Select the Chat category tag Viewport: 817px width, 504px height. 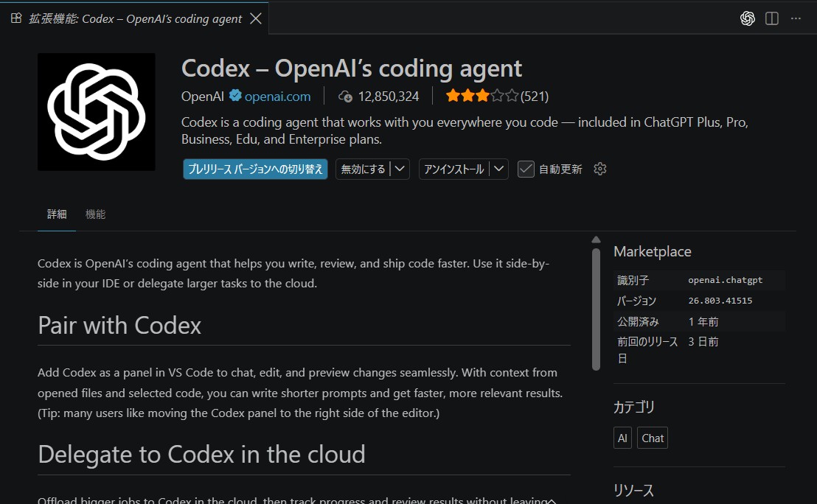pyautogui.click(x=653, y=438)
